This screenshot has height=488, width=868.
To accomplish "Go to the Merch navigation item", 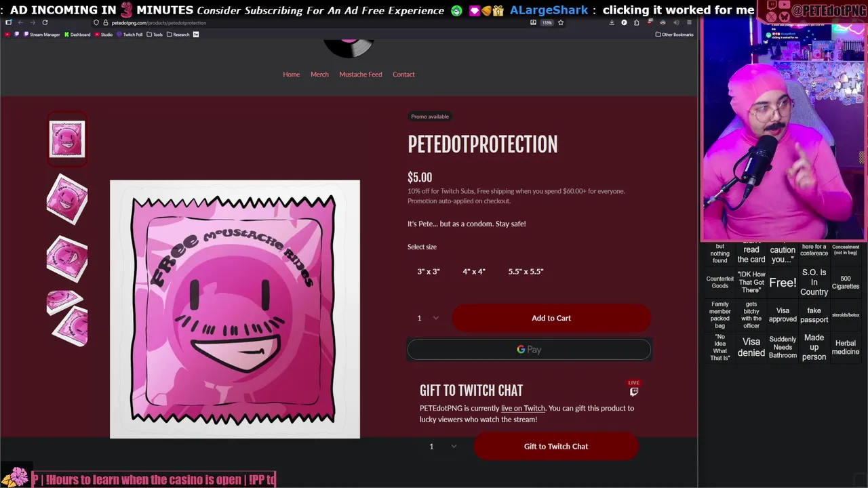I will point(319,75).
